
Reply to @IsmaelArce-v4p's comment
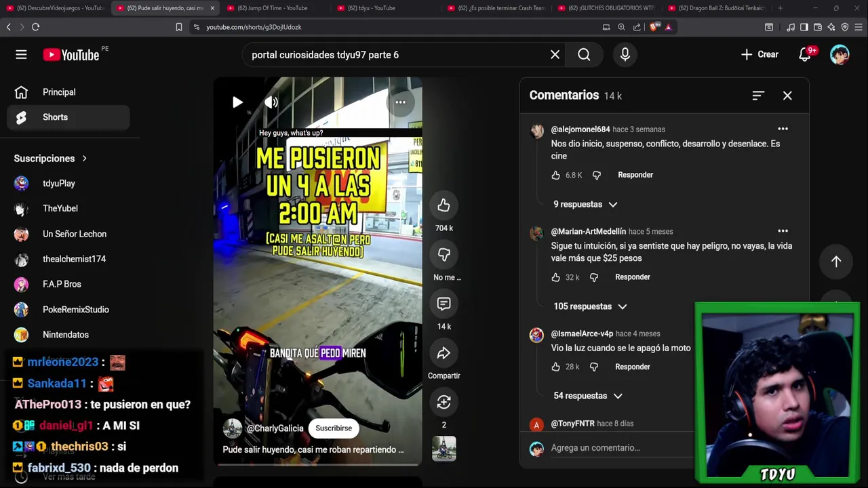coord(633,367)
